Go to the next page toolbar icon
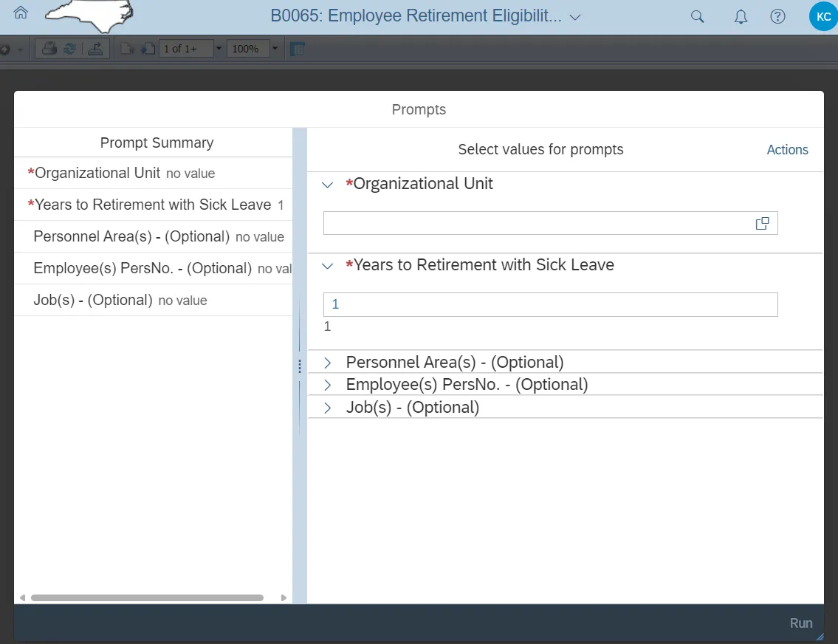Screen dimensions: 838x644 [148, 49]
